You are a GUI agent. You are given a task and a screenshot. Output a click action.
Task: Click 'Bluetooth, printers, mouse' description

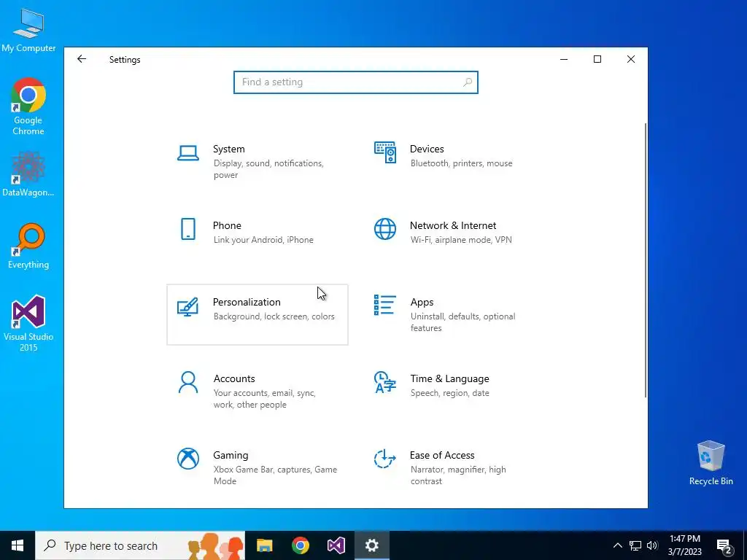pyautogui.click(x=462, y=163)
